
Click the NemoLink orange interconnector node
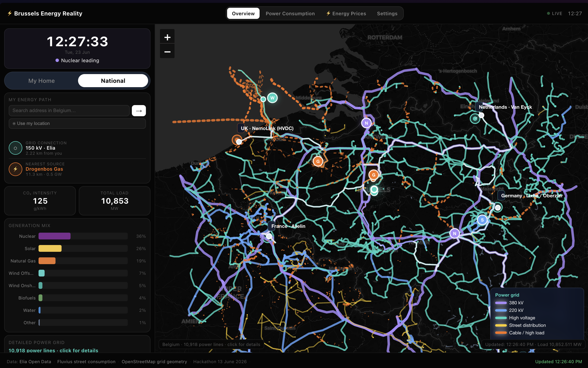pos(237,140)
